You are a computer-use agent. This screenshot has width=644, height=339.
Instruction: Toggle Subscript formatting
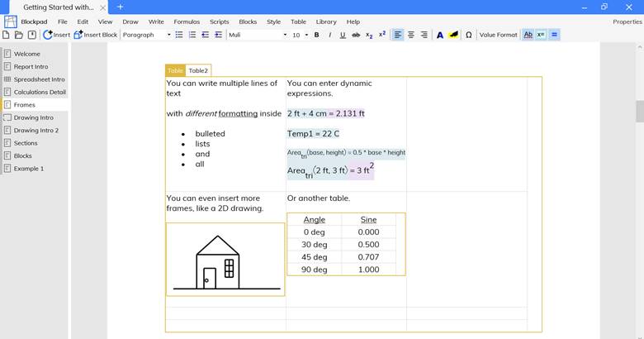[369, 35]
